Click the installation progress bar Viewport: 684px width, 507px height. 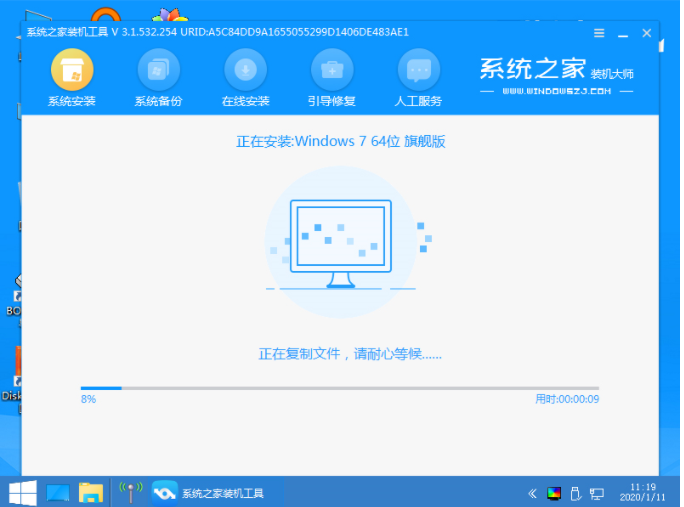pyautogui.click(x=340, y=388)
